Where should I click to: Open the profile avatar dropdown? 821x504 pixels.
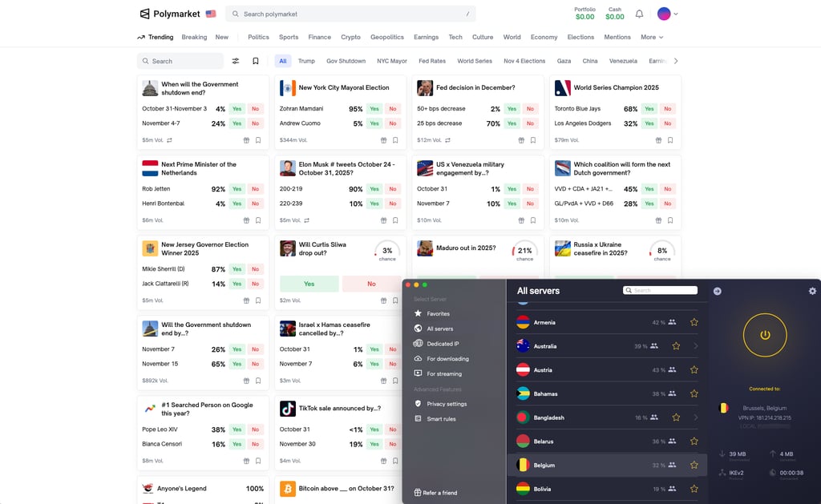[668, 14]
